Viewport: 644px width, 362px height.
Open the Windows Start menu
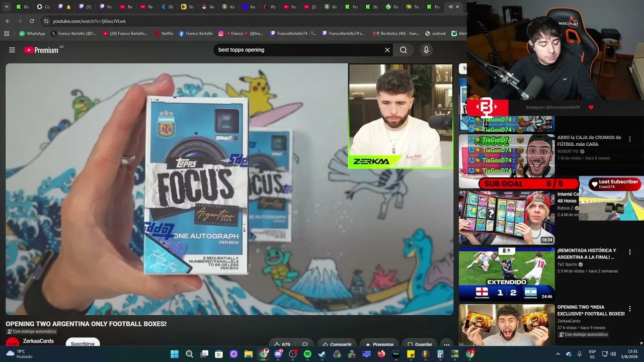coord(175,354)
